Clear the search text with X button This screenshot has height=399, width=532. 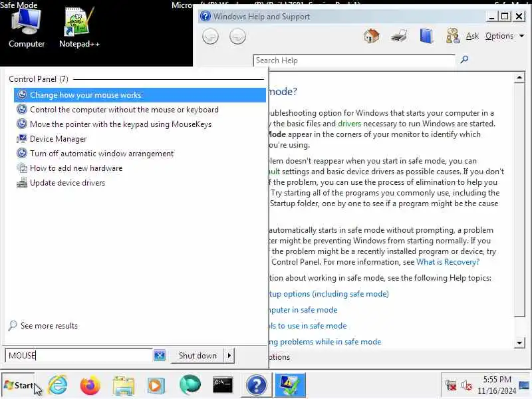click(160, 356)
